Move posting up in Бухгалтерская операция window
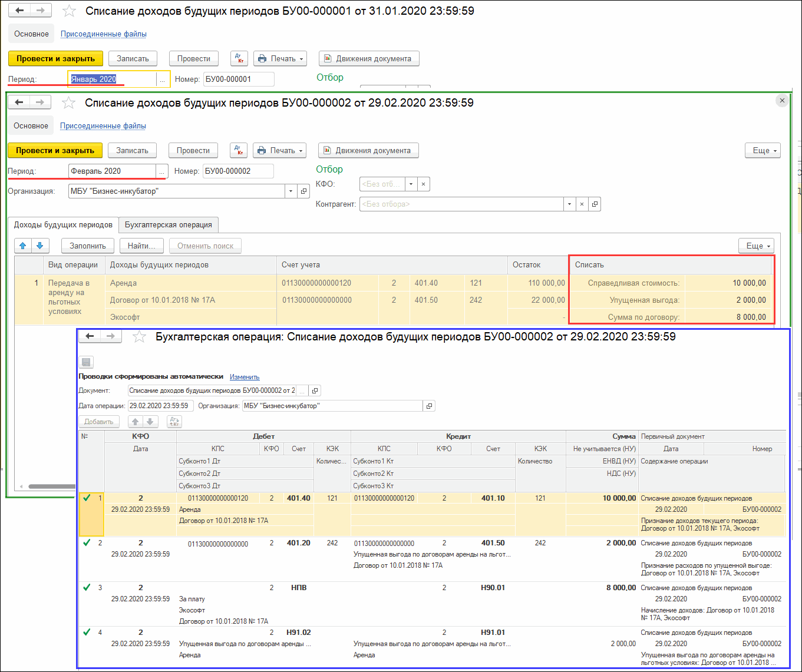This screenshot has height=672, width=802. click(x=136, y=422)
